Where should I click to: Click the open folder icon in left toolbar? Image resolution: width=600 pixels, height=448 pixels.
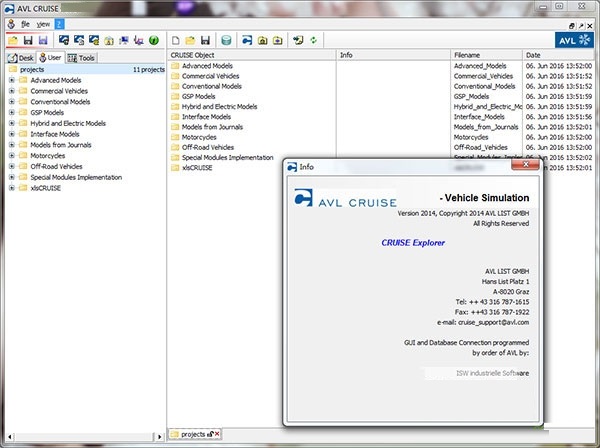click(13, 41)
